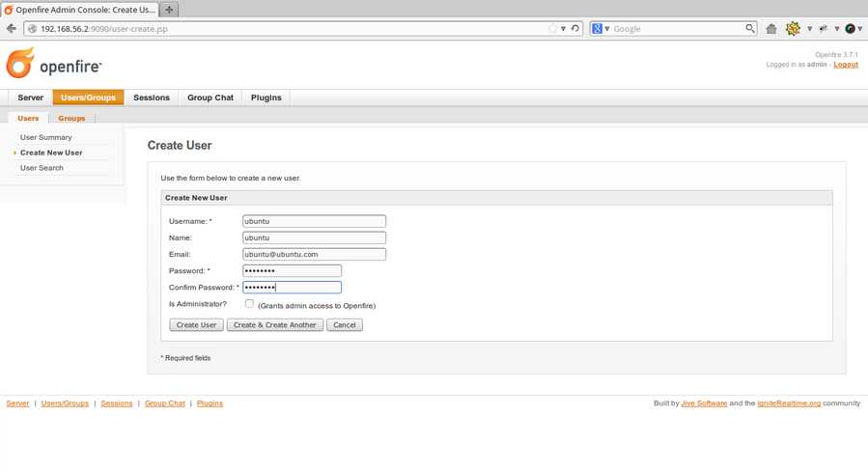This screenshot has height=473, width=868.
Task: Select the Openfire Admin Console browser tab
Action: [80, 10]
